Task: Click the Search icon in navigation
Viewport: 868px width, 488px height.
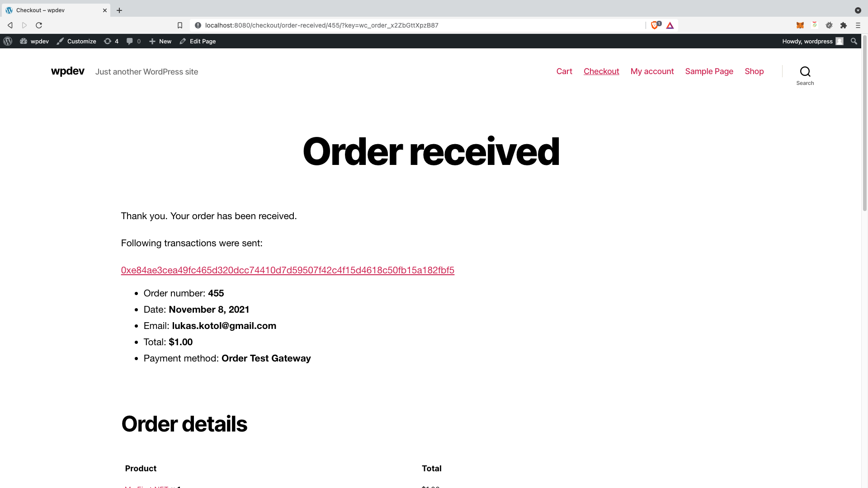Action: point(806,71)
